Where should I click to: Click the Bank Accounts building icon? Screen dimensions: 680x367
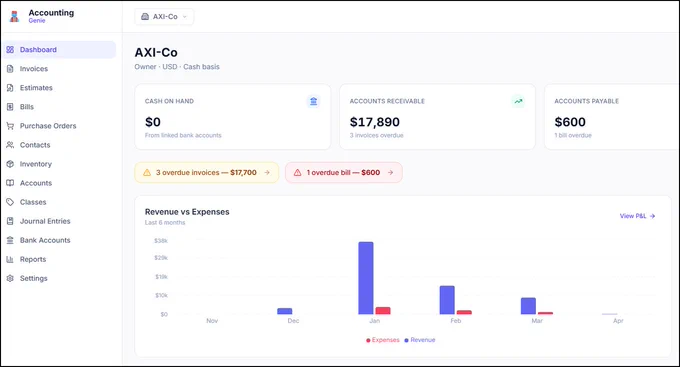[x=10, y=240]
